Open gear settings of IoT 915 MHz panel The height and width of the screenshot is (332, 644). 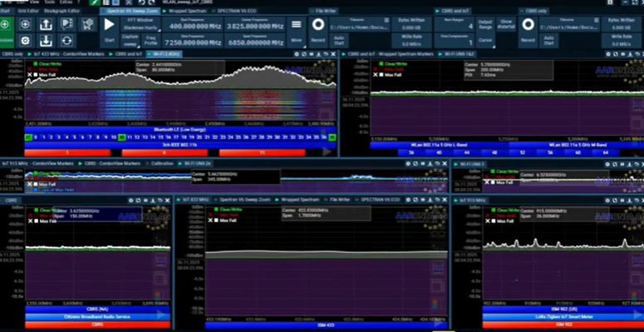pos(608,201)
